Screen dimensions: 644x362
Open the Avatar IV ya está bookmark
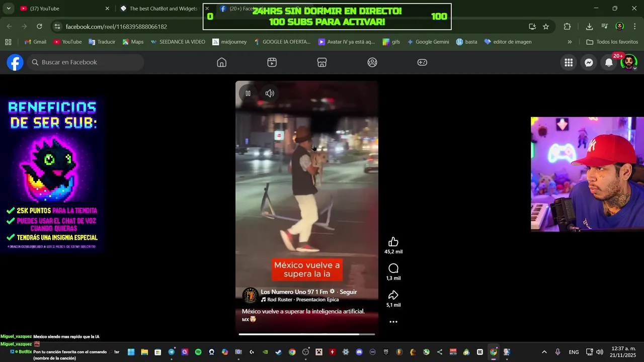click(347, 42)
